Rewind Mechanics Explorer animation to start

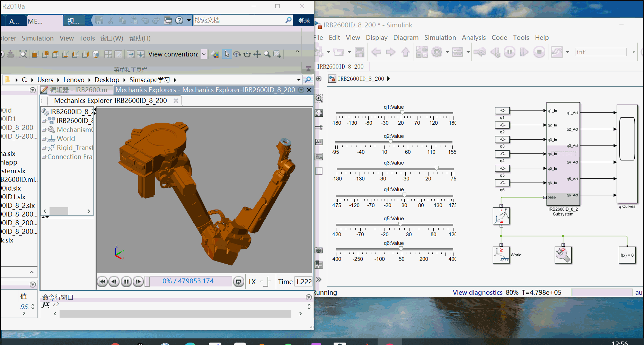click(x=102, y=282)
